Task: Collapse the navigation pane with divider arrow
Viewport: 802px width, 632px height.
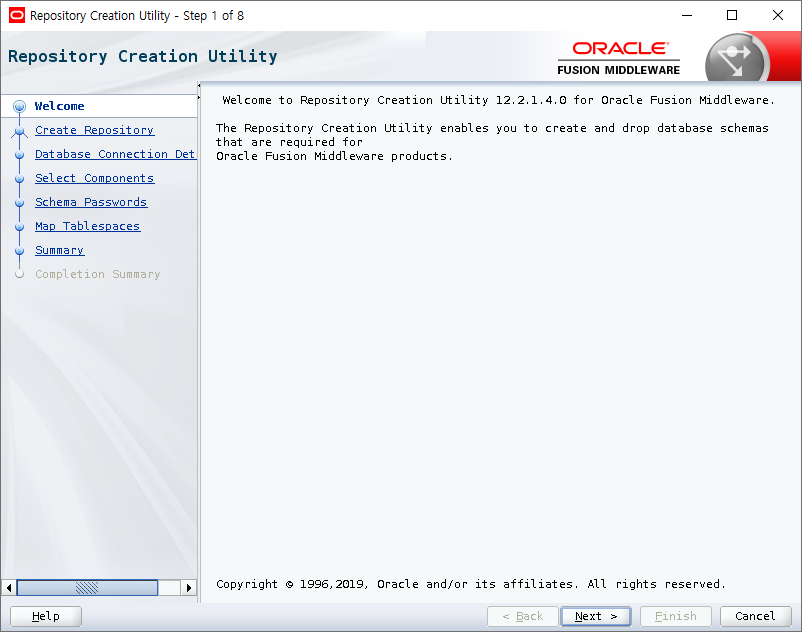Action: [199, 85]
